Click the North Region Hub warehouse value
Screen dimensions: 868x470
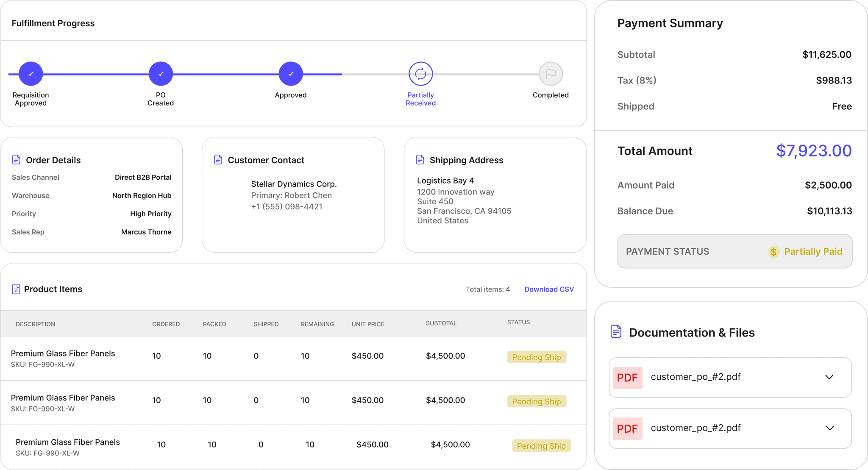click(x=142, y=195)
